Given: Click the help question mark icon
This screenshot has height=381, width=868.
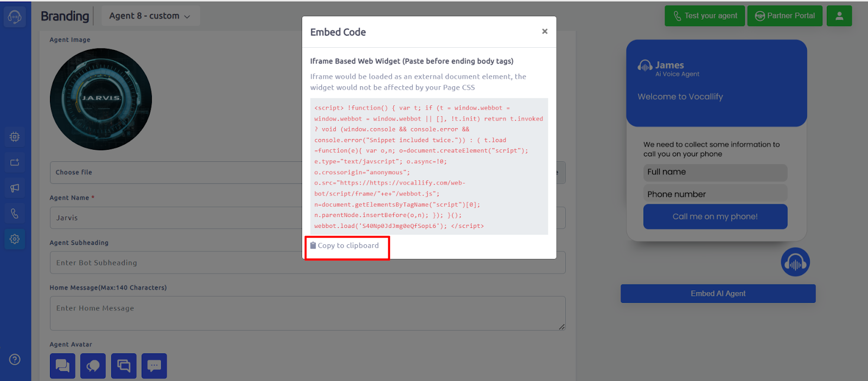Looking at the screenshot, I should [15, 359].
